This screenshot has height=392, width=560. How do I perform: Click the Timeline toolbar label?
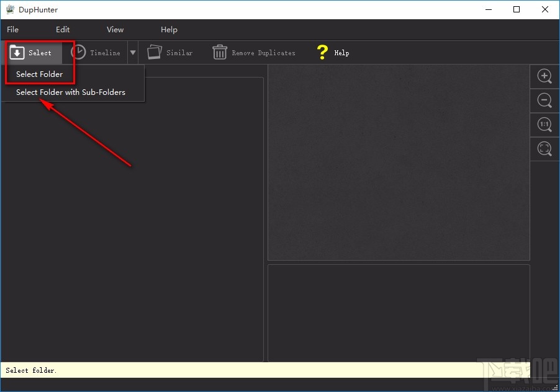105,53
